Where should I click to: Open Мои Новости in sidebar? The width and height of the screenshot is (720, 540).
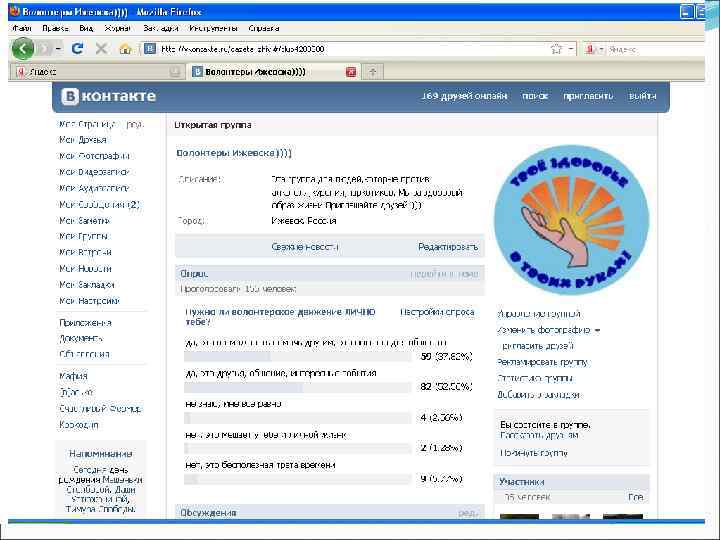pyautogui.click(x=85, y=268)
